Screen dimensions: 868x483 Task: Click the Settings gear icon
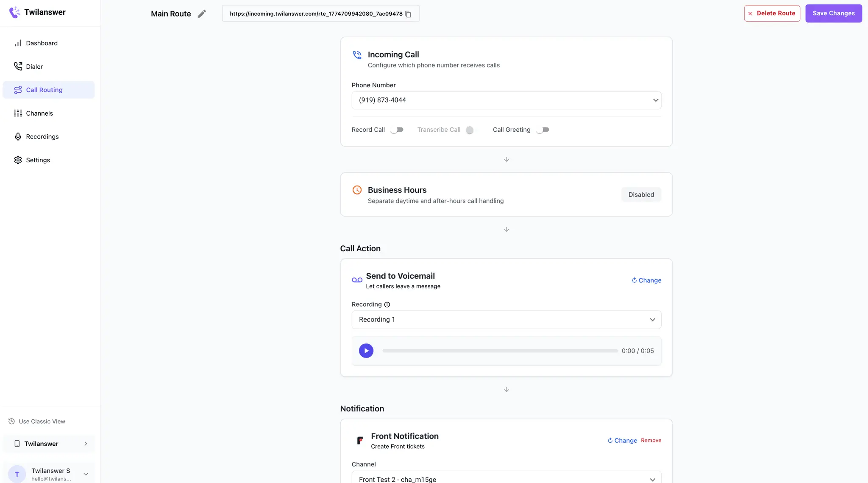click(18, 160)
